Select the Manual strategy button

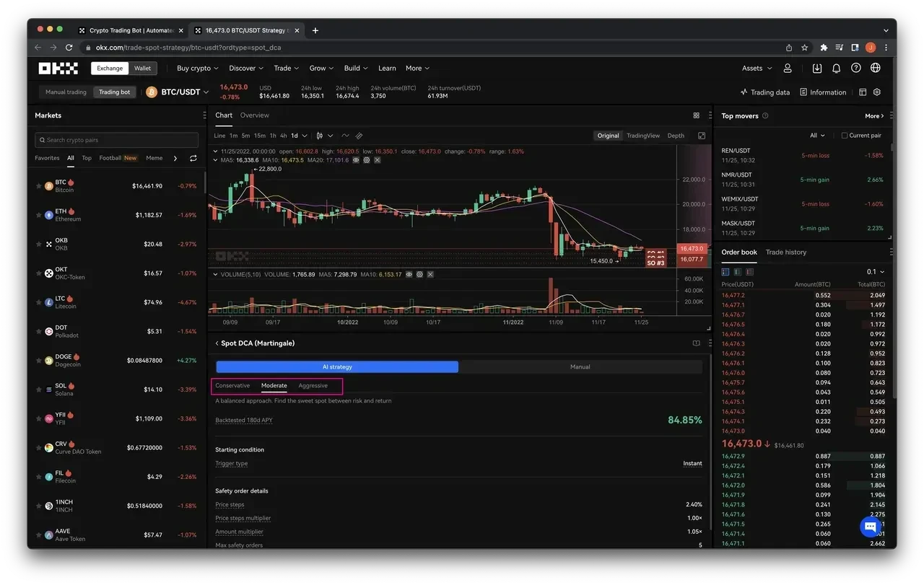click(x=580, y=367)
